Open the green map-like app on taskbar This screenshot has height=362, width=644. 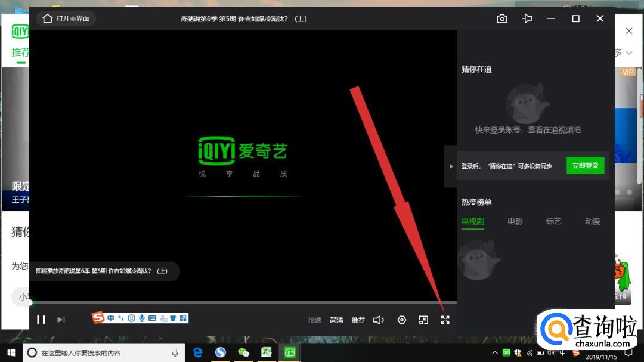267,352
